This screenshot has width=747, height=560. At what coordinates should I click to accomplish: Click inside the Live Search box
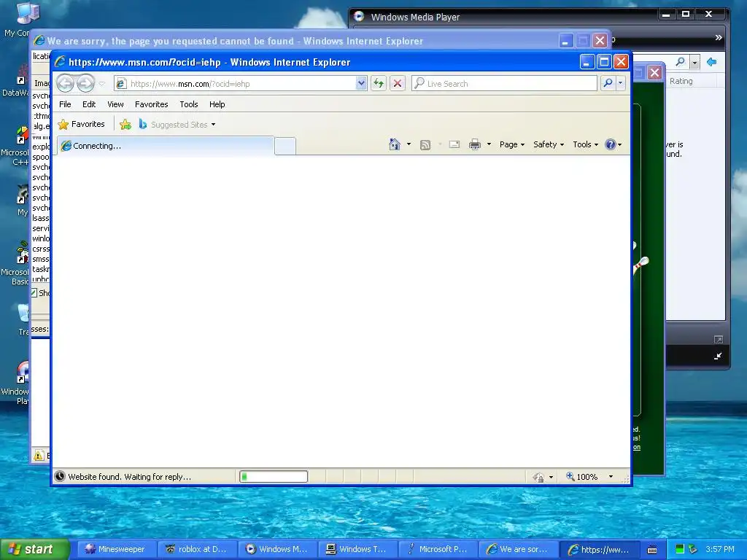504,84
